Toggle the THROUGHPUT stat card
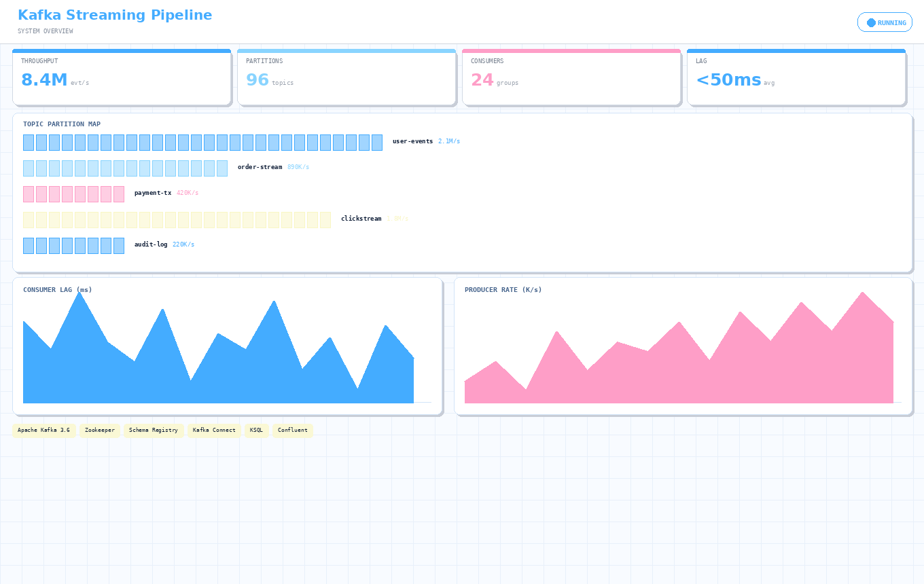This screenshot has height=584, width=924. (x=122, y=76)
